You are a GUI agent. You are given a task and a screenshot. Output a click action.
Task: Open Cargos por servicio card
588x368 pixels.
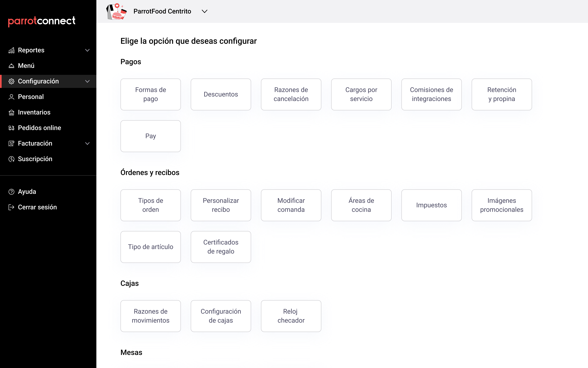[361, 94]
